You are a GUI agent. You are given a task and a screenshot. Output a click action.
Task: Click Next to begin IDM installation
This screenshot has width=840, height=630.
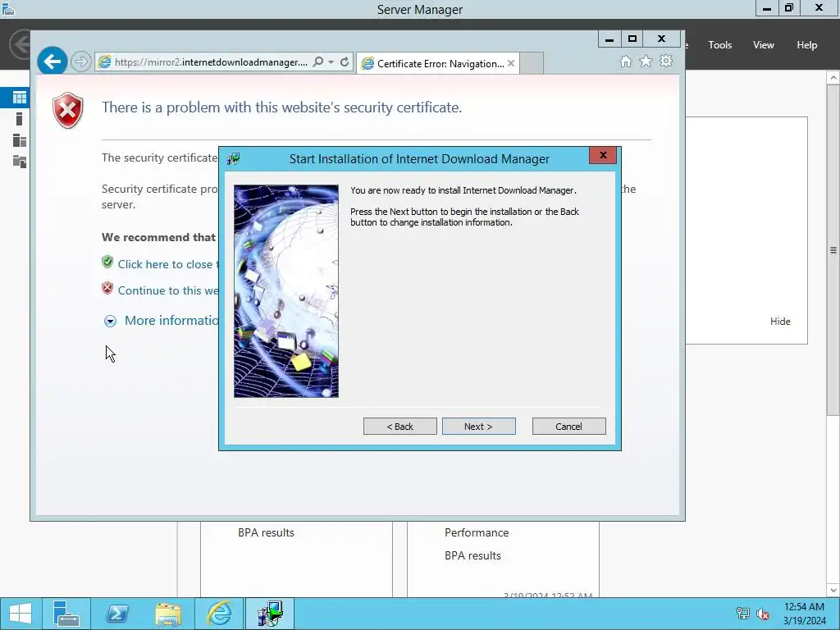pos(478,427)
